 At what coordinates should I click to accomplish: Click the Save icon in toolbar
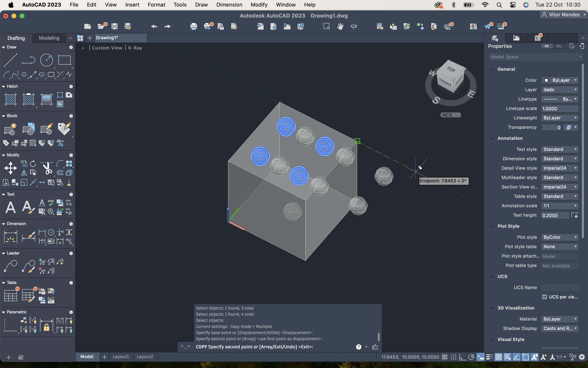tap(115, 26)
